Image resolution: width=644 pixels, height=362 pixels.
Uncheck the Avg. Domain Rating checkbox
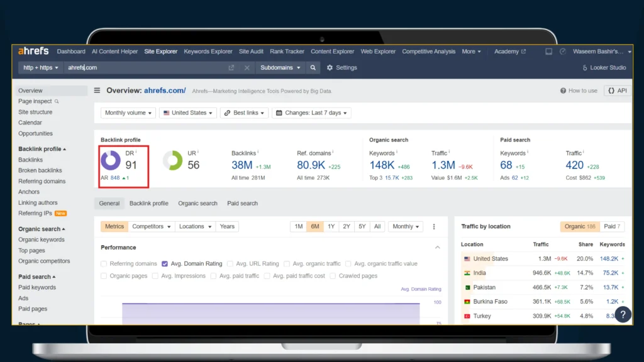pyautogui.click(x=165, y=264)
